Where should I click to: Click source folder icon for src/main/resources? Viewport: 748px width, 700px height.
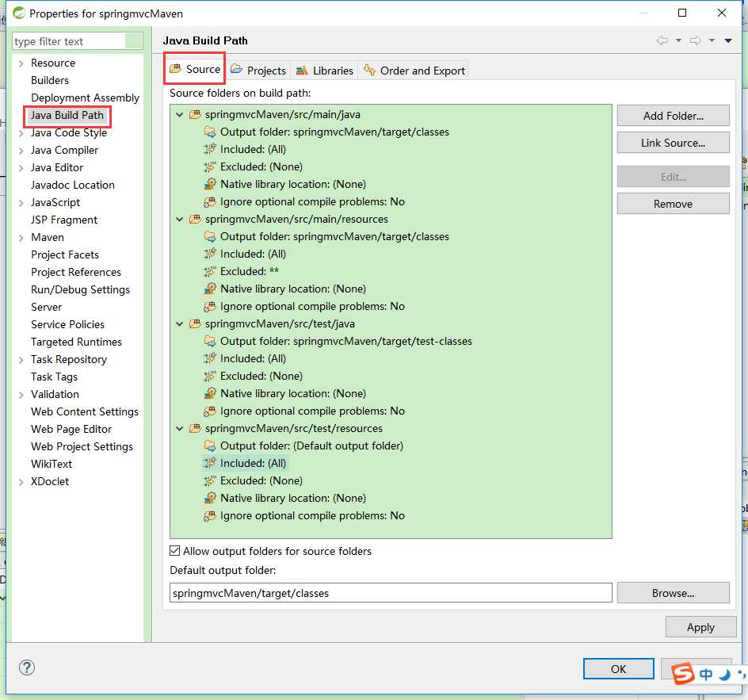tap(195, 219)
